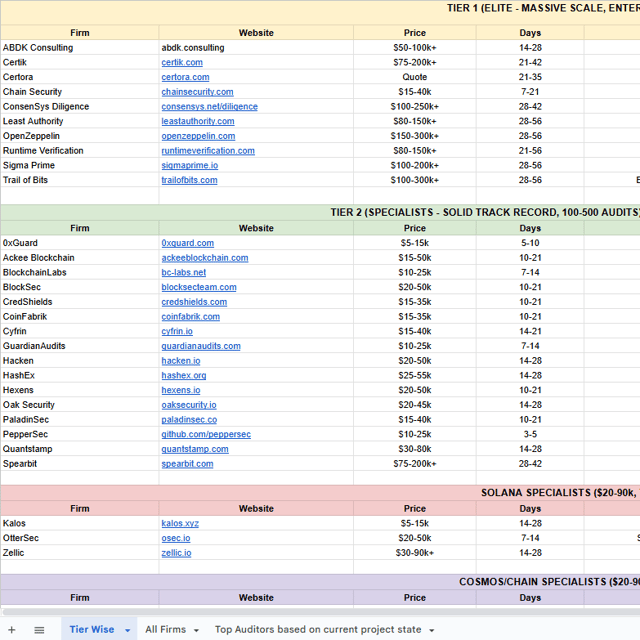
Task: Switch to the All Firms sheet tab
Action: click(165, 630)
